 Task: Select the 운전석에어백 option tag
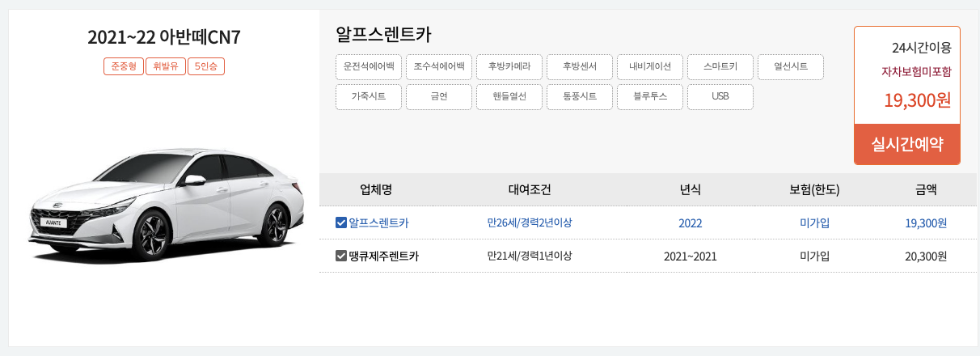[x=369, y=66]
